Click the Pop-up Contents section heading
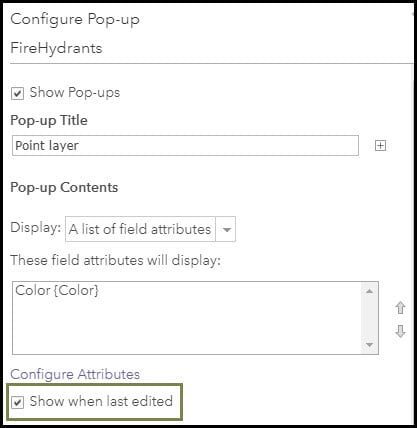This screenshot has height=428, width=417. [x=64, y=188]
